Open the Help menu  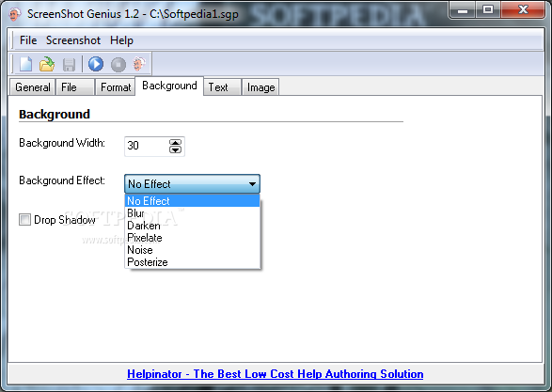(121, 40)
